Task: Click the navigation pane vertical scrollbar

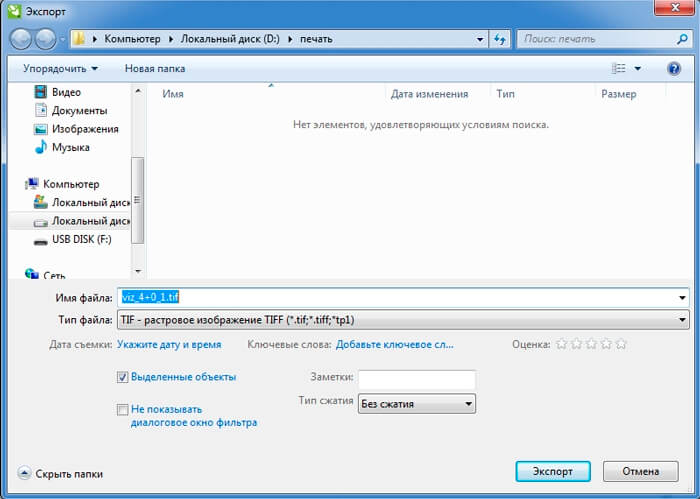Action: 139,200
